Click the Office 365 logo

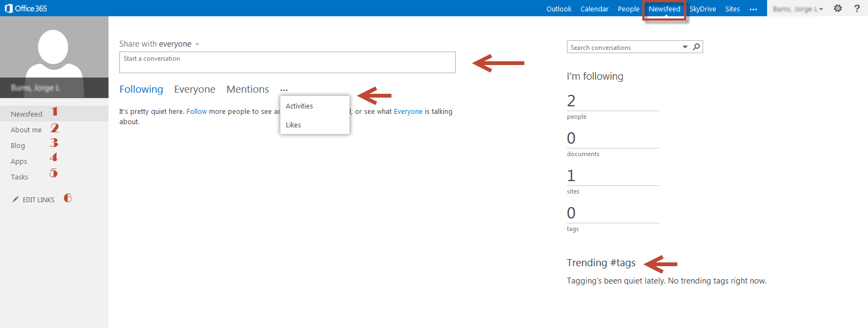[25, 8]
